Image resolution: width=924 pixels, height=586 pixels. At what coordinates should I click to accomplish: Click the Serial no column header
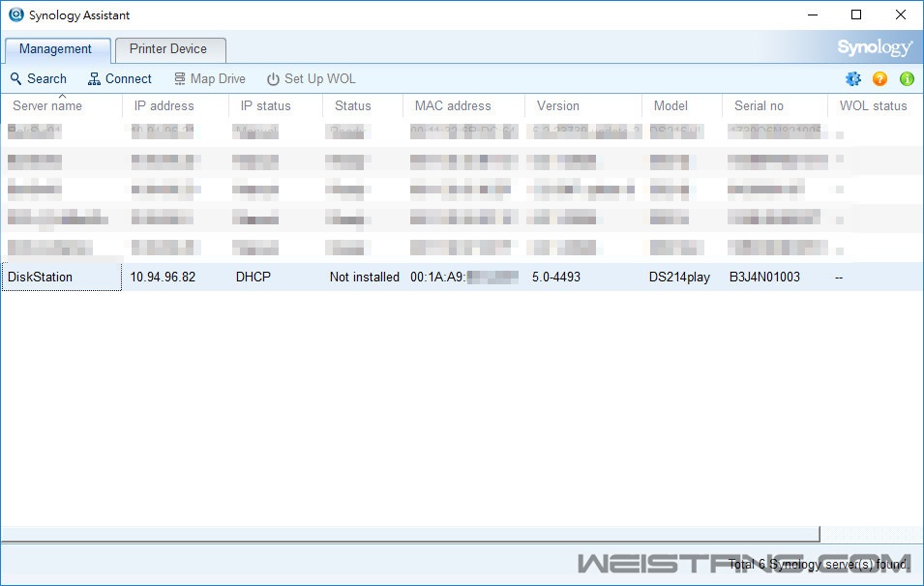[x=759, y=106]
